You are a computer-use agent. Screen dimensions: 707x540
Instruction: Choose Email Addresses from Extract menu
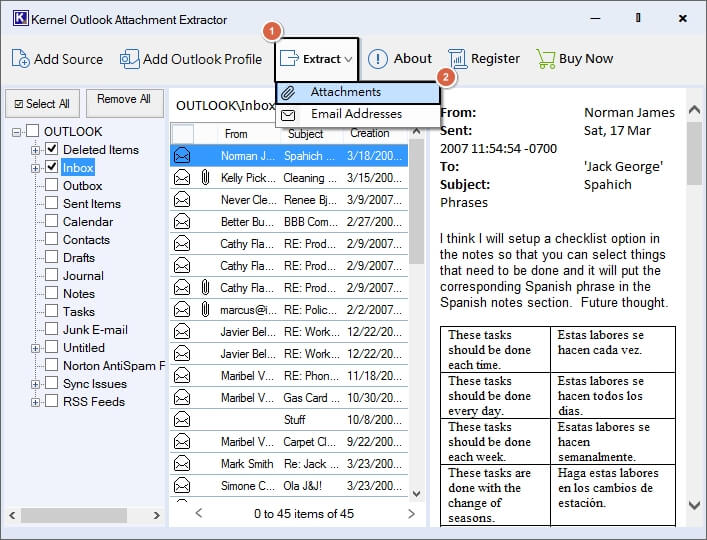click(358, 115)
